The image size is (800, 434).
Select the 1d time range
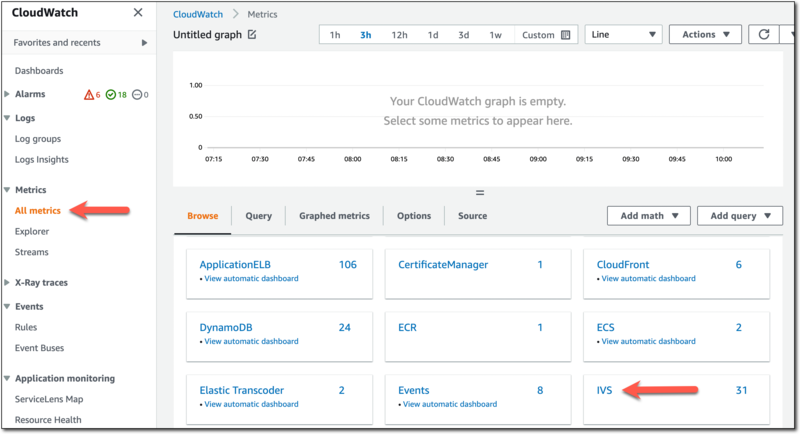[433, 35]
